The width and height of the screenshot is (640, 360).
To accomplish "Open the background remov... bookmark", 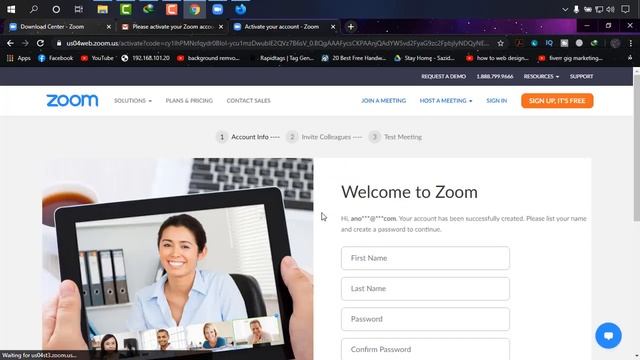I will [x=209, y=58].
